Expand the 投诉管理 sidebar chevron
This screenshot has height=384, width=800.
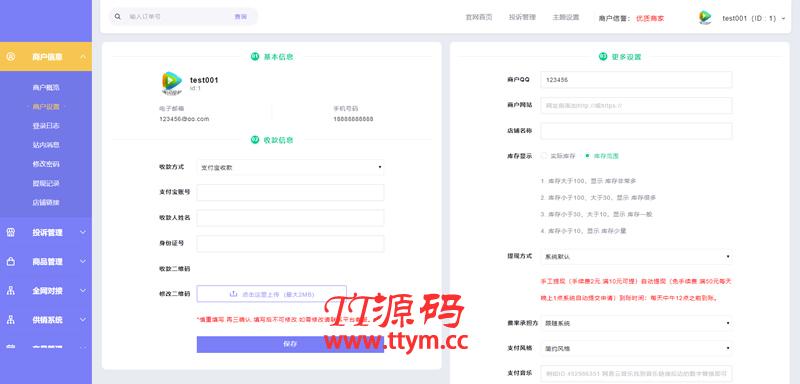83,233
